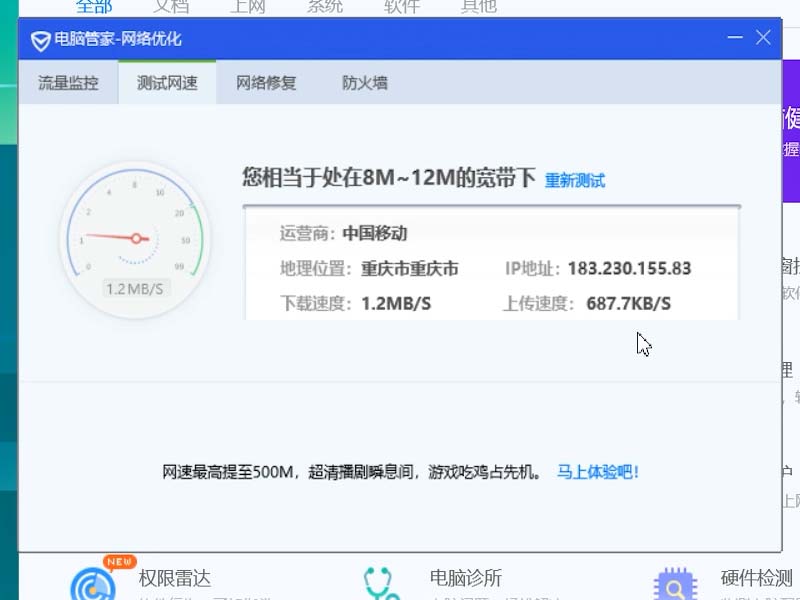The image size is (800, 600).
Task: Click the 马上体验吧! link
Action: (597, 472)
